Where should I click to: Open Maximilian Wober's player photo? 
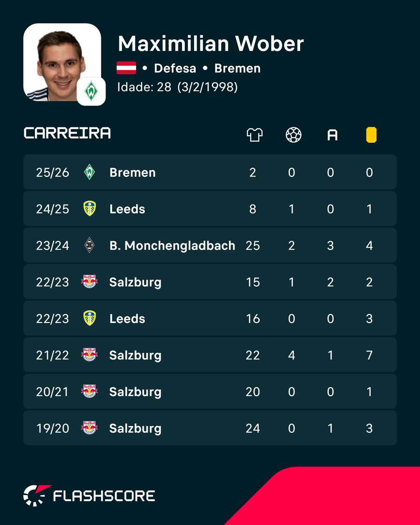pyautogui.click(x=62, y=62)
